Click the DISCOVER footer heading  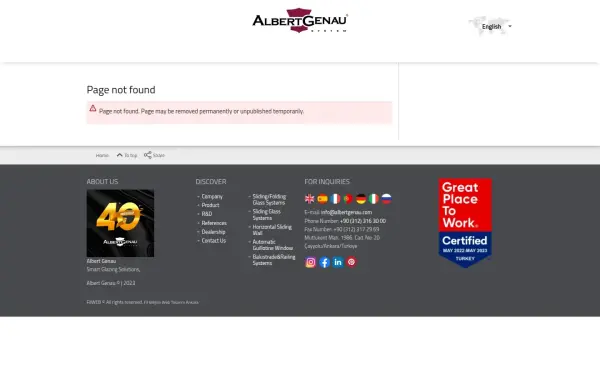(211, 182)
